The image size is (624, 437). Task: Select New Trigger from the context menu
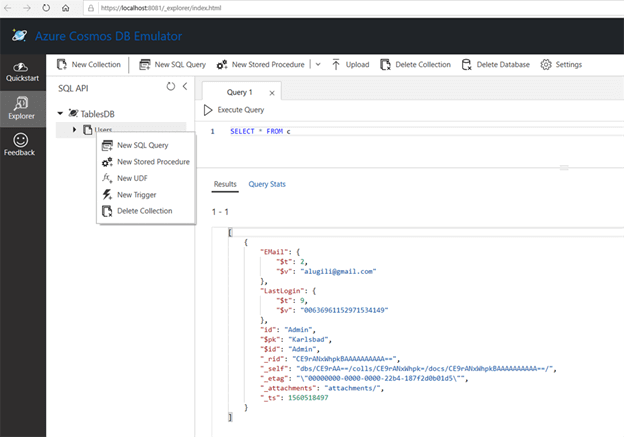[x=136, y=195]
